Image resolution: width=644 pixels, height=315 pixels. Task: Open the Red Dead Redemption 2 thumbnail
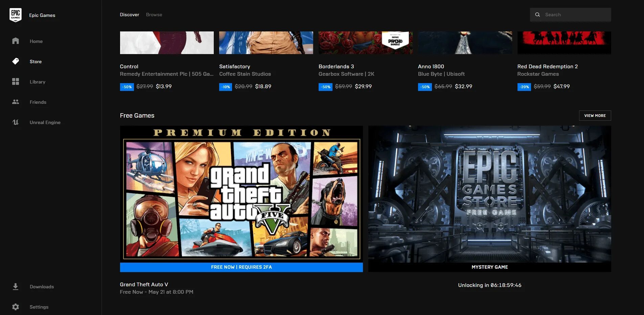(x=564, y=43)
